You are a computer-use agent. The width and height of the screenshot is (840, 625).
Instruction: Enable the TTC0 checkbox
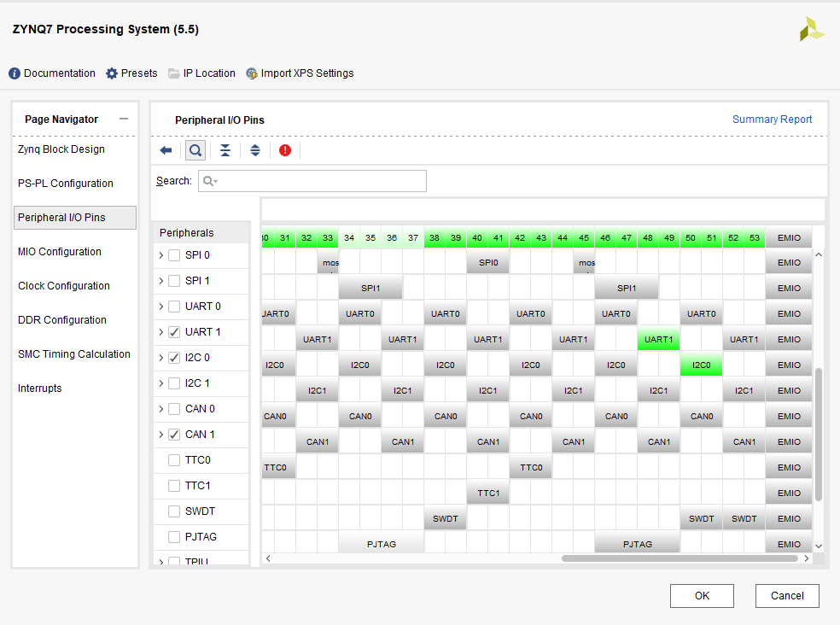[x=174, y=460]
